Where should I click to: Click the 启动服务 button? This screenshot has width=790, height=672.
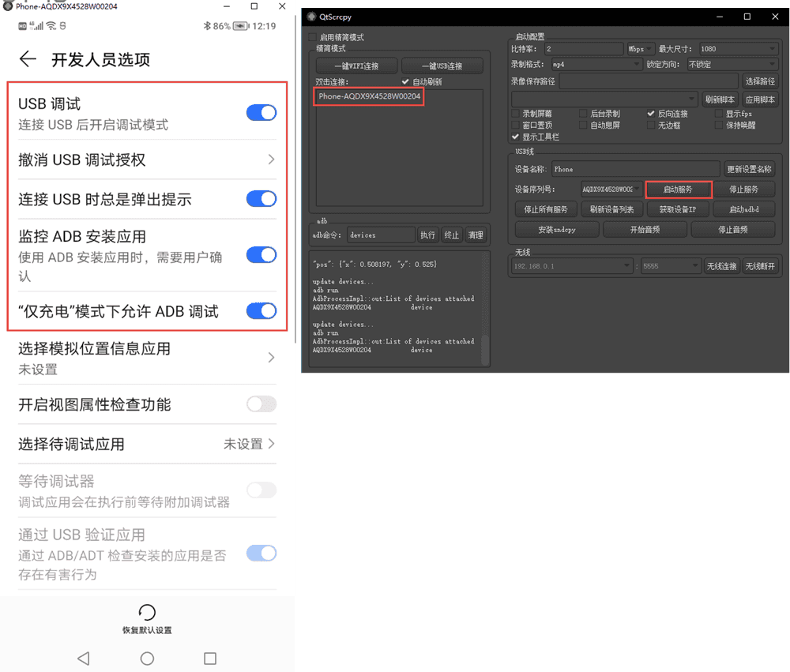pos(678,190)
